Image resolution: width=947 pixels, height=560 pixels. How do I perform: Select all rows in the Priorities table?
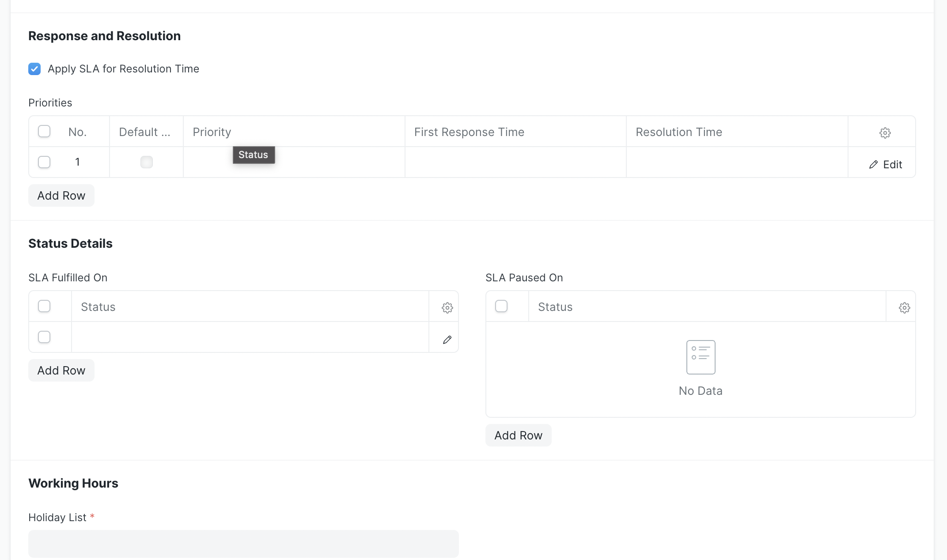pyautogui.click(x=44, y=131)
